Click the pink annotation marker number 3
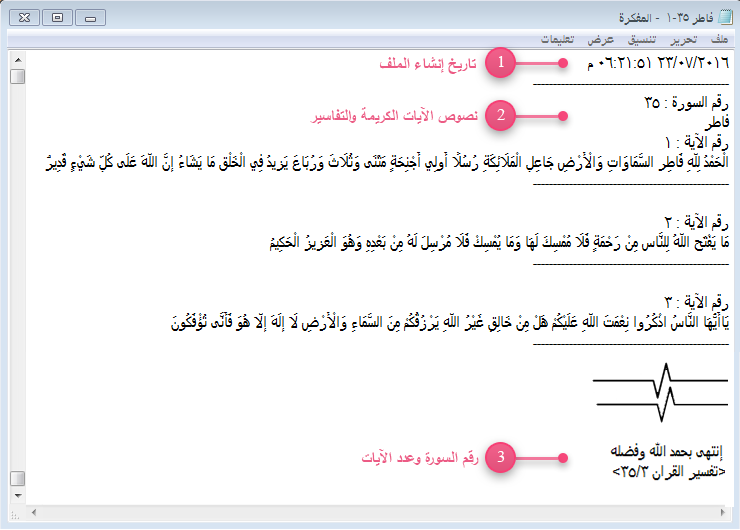Viewport: 740px width, 530px height. [500, 458]
